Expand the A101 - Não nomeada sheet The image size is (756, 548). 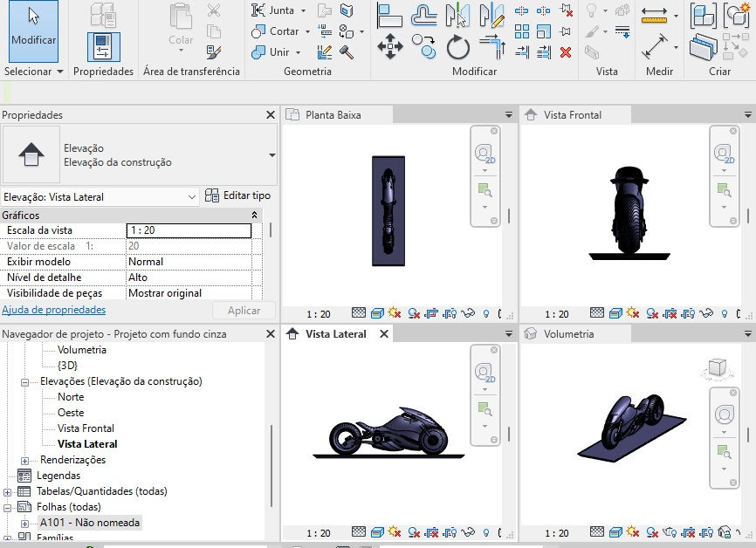click(x=24, y=524)
